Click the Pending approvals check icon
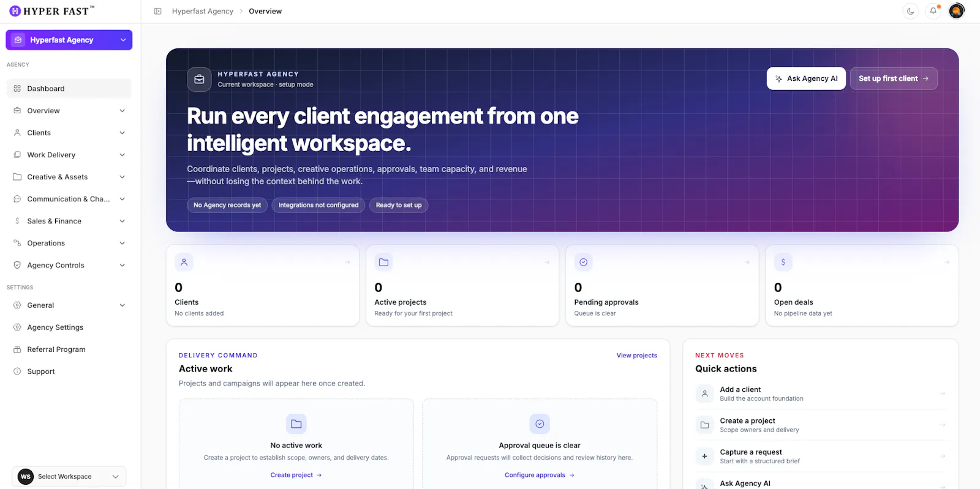980x489 pixels. 584,262
